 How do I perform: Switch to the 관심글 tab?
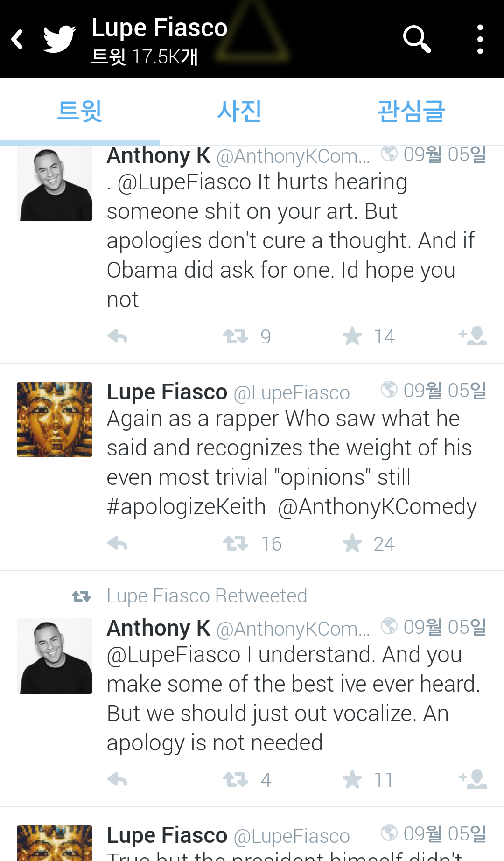coord(411,111)
